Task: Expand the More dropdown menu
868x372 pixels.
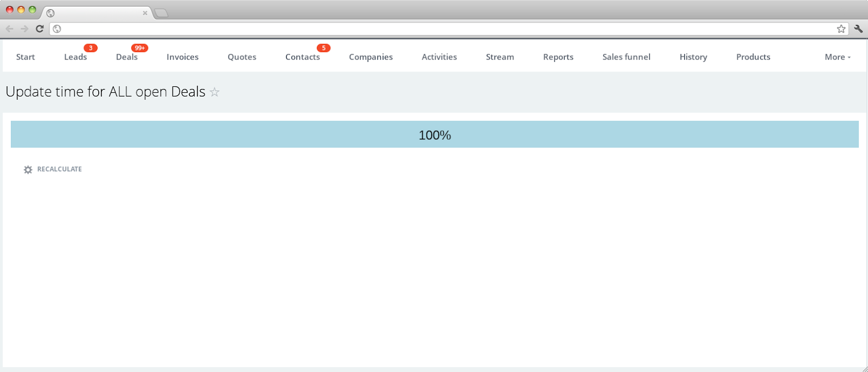Action: pyautogui.click(x=838, y=57)
